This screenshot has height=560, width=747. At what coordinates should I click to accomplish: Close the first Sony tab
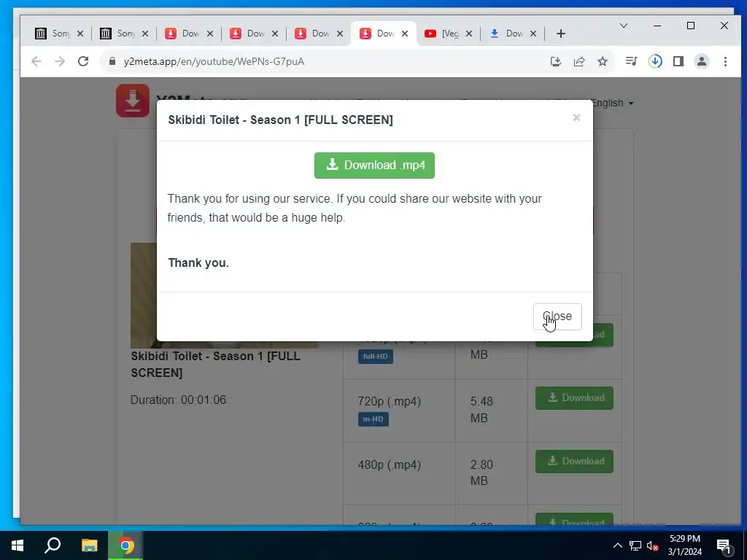pyautogui.click(x=80, y=34)
